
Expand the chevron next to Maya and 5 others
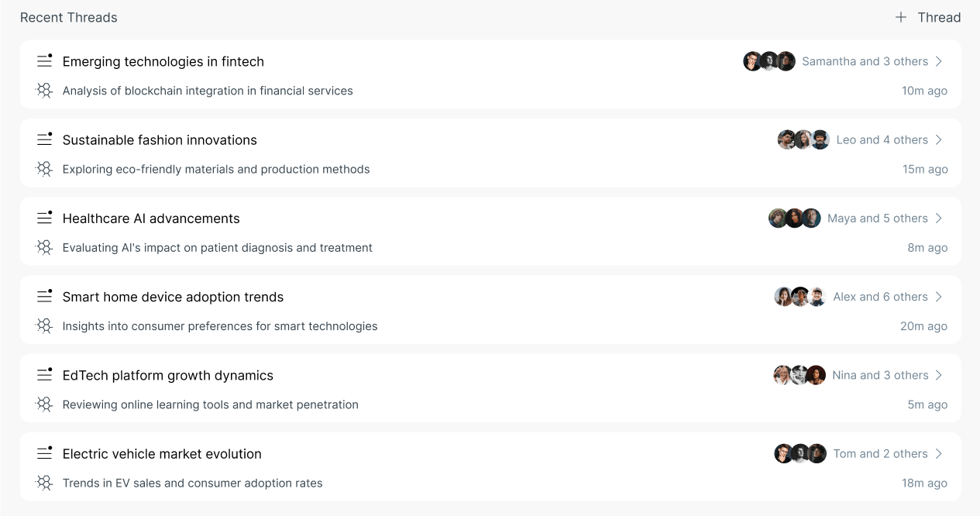click(x=939, y=218)
